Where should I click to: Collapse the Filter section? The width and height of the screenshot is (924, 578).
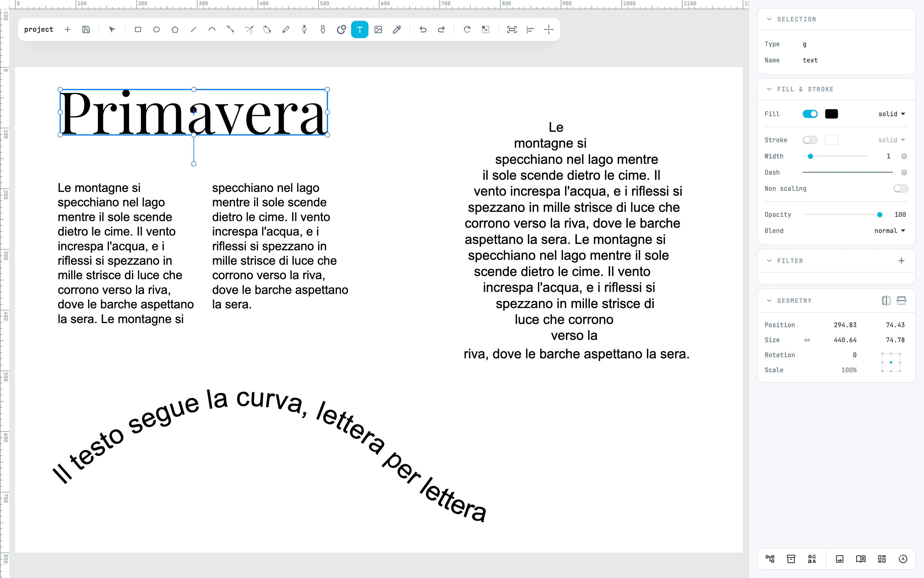point(769,261)
